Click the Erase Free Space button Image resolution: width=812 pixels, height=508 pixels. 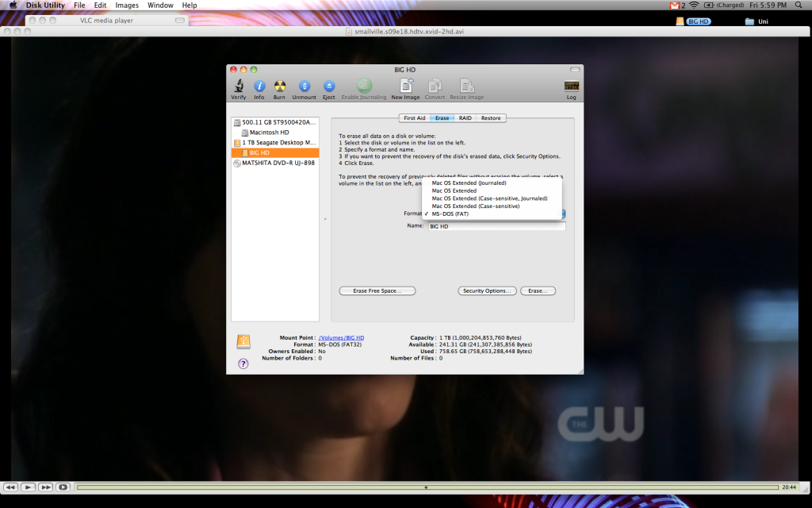tap(377, 291)
